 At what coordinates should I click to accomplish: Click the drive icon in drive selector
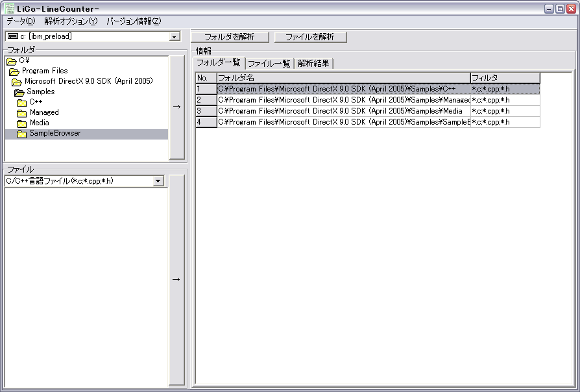13,36
